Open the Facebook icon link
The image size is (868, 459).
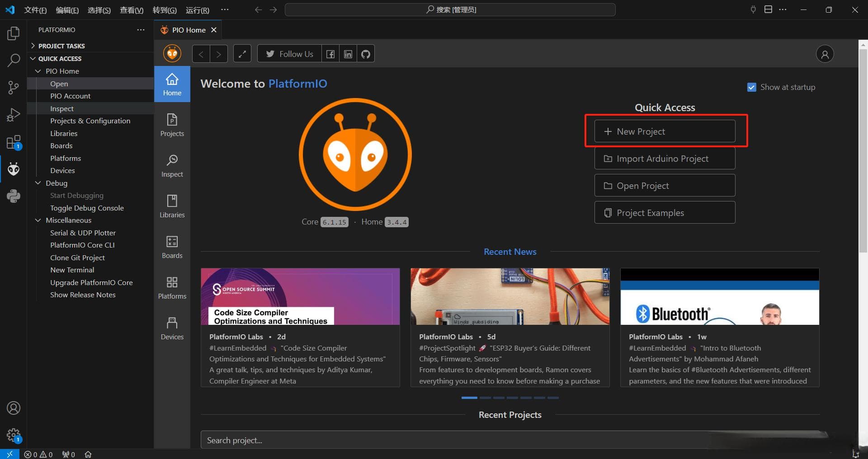[x=330, y=54]
